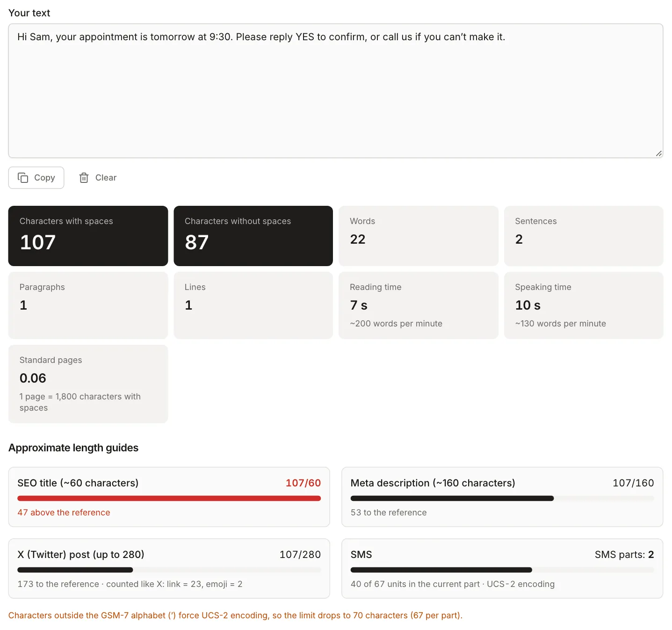
Task: Click the 107 characters count value
Action: (x=38, y=242)
